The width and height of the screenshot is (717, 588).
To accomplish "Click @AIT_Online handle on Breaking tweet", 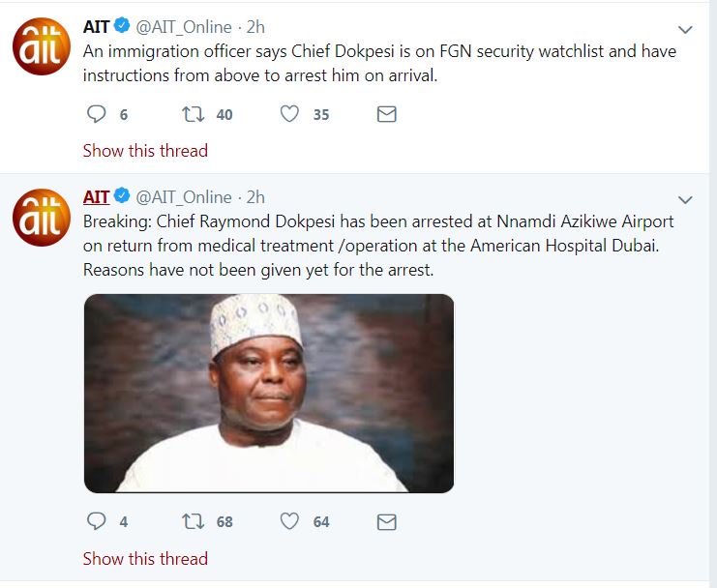I will [x=185, y=197].
